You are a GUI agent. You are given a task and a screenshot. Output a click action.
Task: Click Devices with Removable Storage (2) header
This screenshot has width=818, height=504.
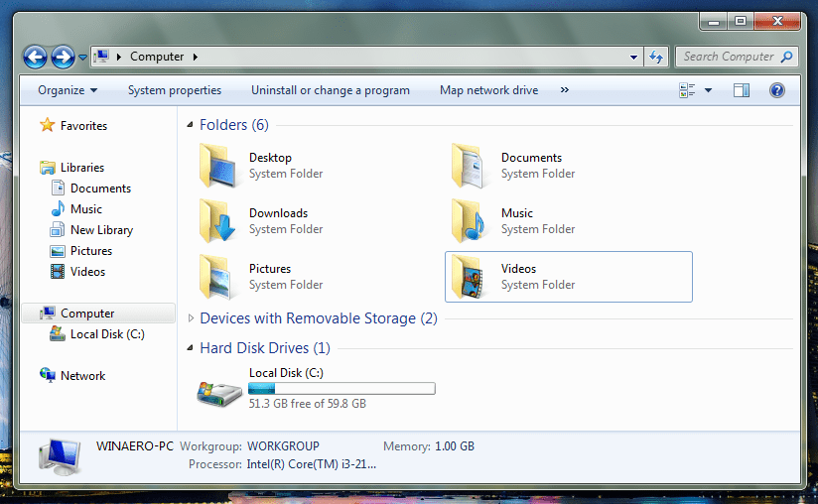tap(319, 317)
